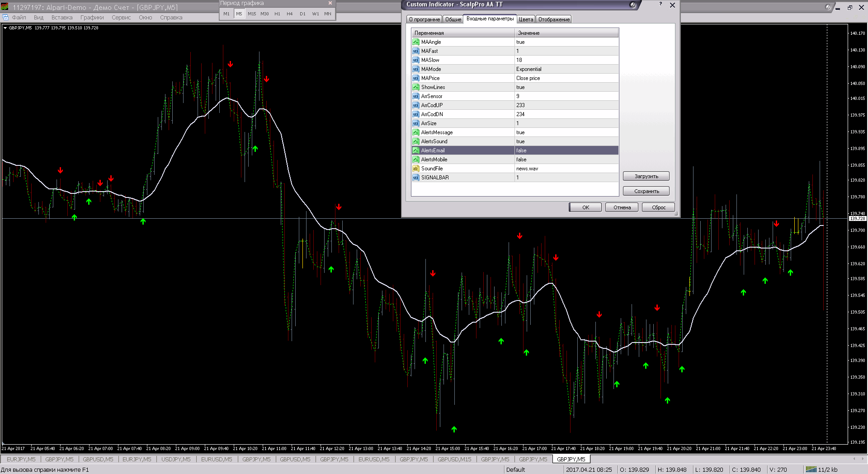The image size is (868, 474).
Task: Switch chart period to M15
Action: pyautogui.click(x=252, y=14)
